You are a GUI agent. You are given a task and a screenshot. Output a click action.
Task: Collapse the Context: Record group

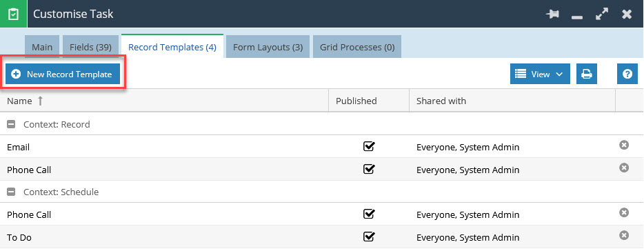(x=12, y=125)
